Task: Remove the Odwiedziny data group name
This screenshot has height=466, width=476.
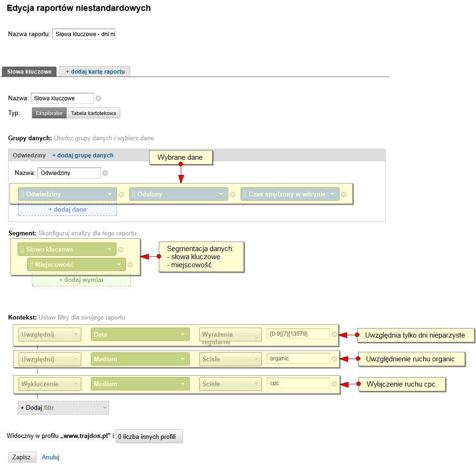Action: 105,173
